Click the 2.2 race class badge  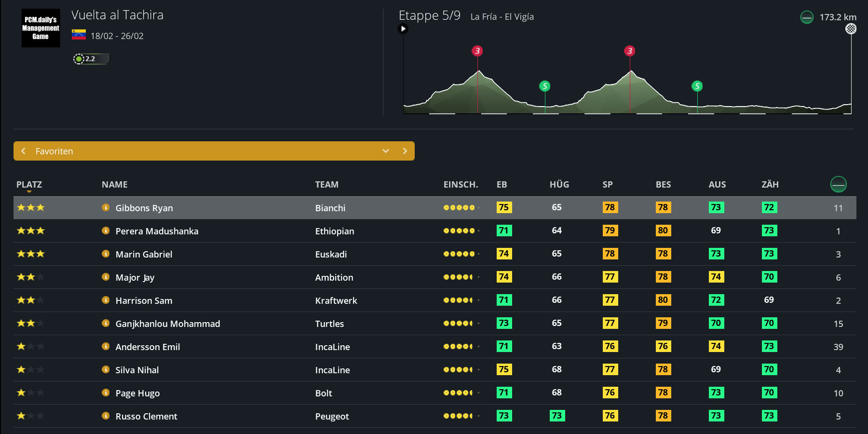pyautogui.click(x=91, y=59)
